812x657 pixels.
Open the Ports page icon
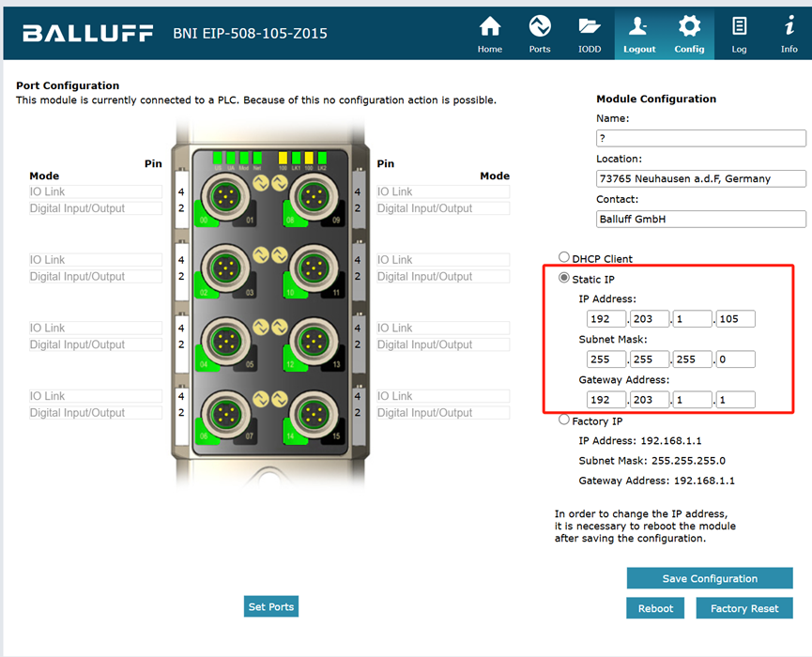pos(540,26)
